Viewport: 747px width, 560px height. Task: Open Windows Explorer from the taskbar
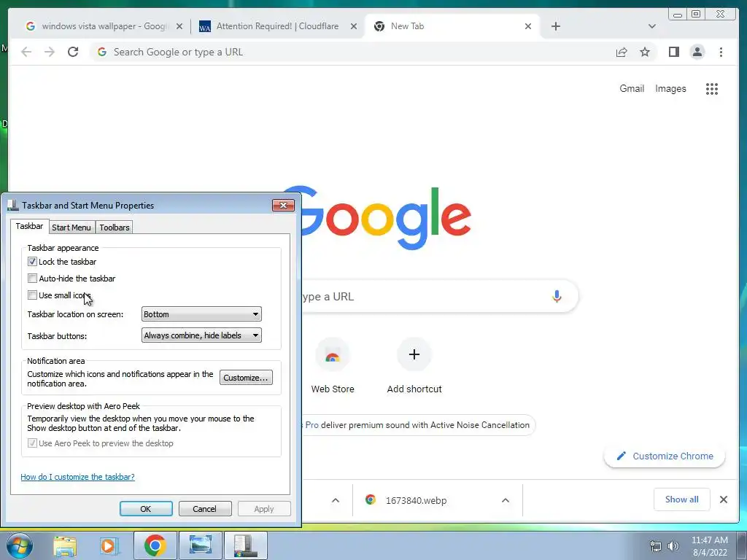pos(65,545)
